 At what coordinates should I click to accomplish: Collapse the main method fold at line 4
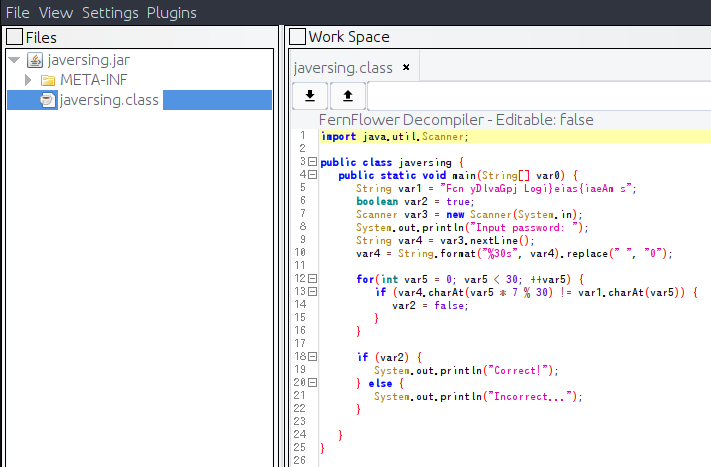pyautogui.click(x=312, y=175)
